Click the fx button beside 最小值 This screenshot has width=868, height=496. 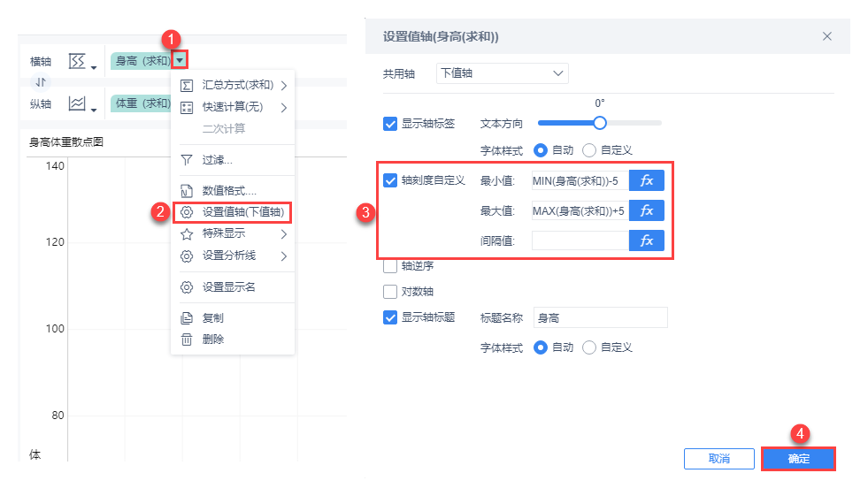pos(646,181)
